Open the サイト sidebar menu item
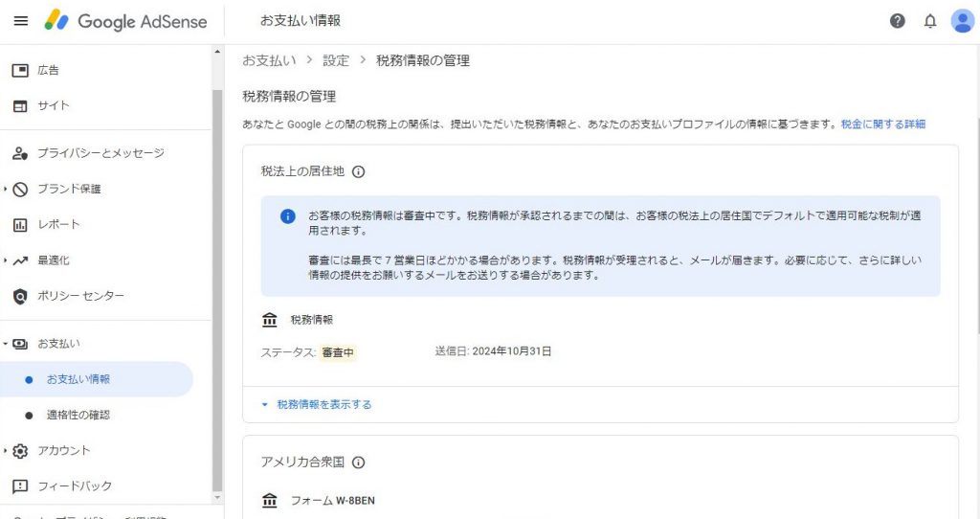This screenshot has height=519, width=980. coord(54,105)
